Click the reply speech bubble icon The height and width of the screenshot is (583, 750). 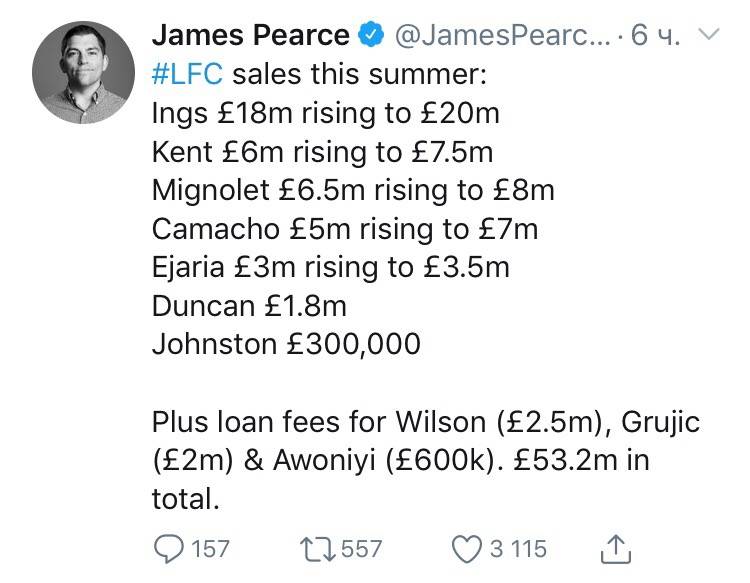pyautogui.click(x=168, y=548)
